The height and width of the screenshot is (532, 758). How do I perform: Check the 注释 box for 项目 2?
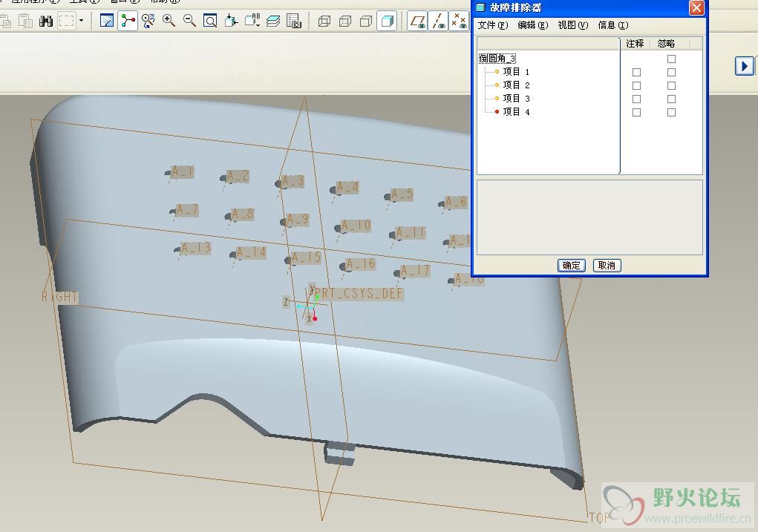[x=637, y=85]
